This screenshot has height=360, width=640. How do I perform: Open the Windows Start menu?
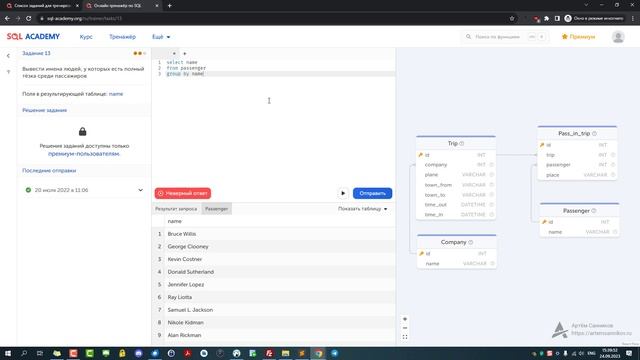[x=7, y=353]
